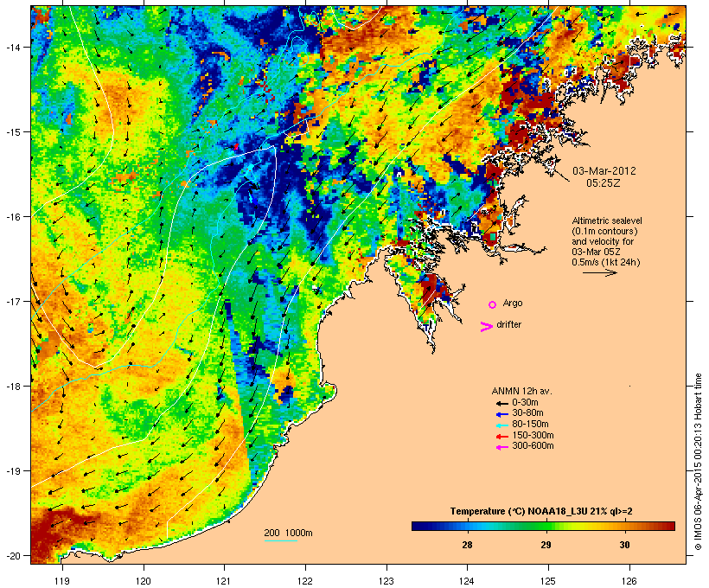709x588 pixels.
Task: Click the longitude axis label 122
Action: 305,581
